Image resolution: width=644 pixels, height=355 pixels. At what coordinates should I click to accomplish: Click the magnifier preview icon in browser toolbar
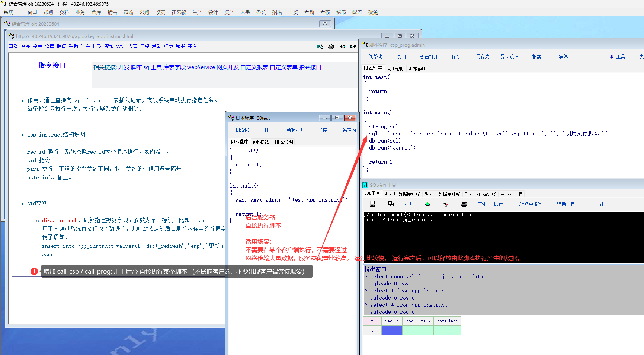click(320, 47)
